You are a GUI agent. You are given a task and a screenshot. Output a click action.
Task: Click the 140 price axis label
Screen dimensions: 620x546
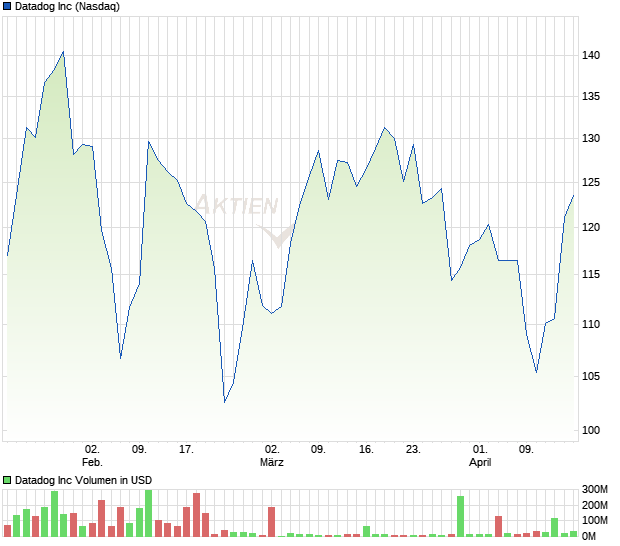point(591,55)
